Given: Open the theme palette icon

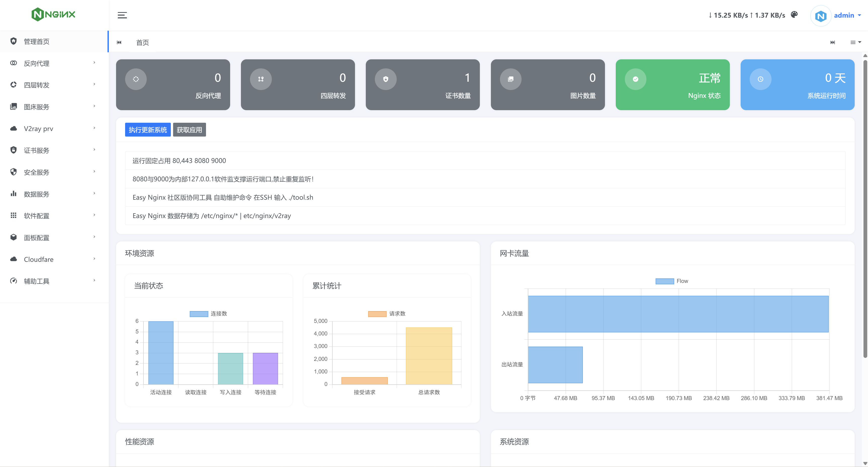Looking at the screenshot, I should point(794,15).
